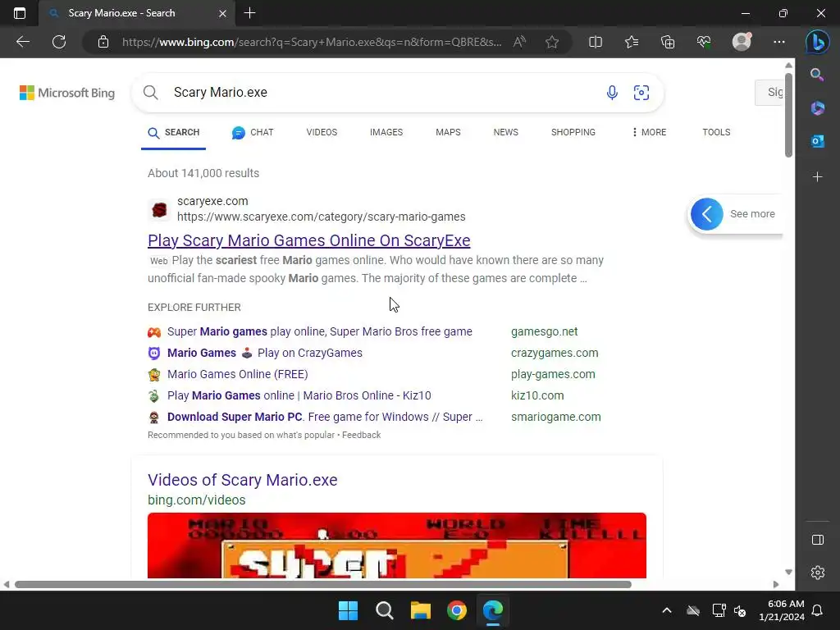
Task: Search using voice microphone
Action: pyautogui.click(x=612, y=93)
